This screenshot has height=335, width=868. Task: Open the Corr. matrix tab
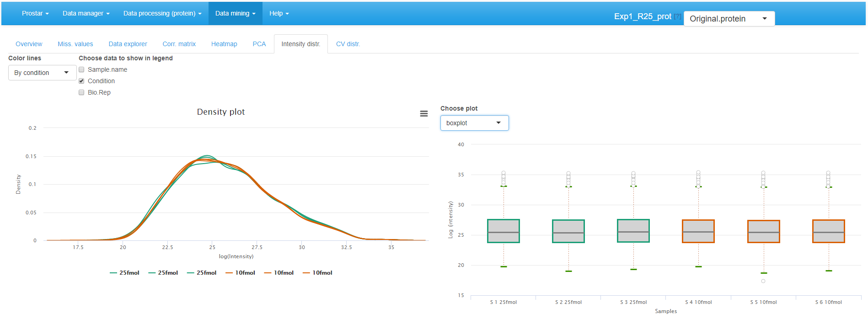tap(179, 44)
